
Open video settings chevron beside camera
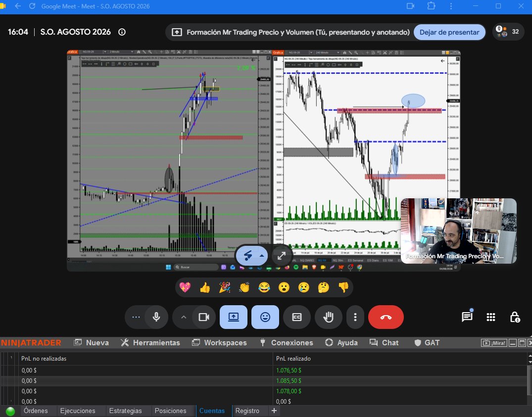pyautogui.click(x=184, y=317)
